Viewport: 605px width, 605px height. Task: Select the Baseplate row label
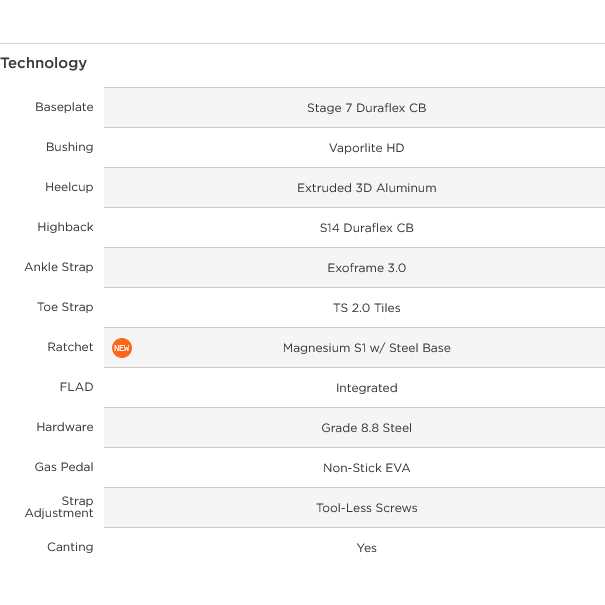64,107
